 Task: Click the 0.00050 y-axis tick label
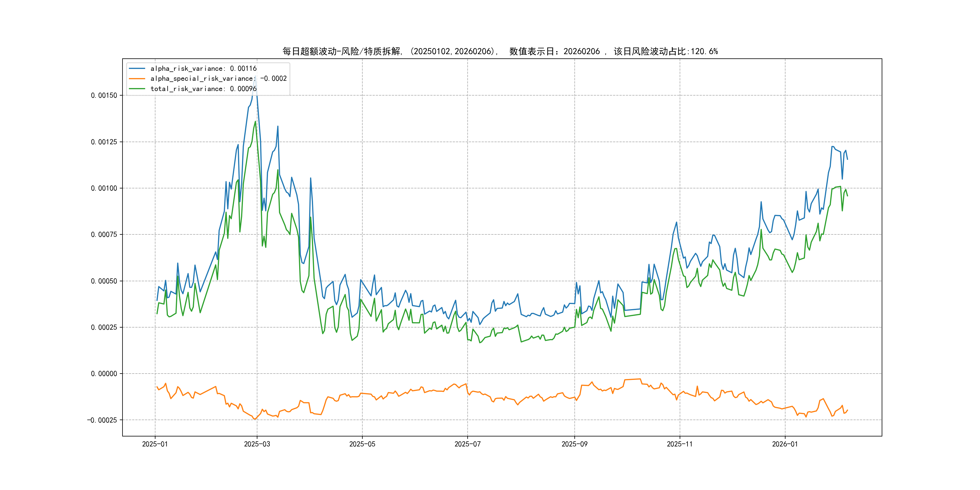[104, 281]
